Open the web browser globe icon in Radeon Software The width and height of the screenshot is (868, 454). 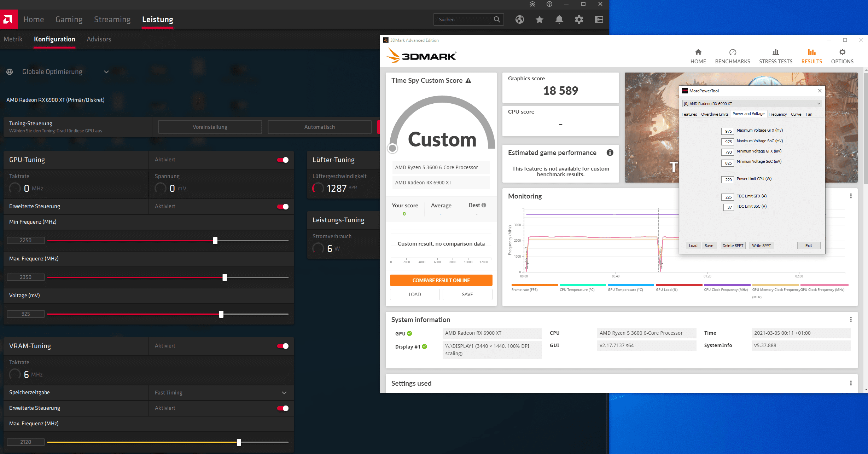pyautogui.click(x=519, y=19)
